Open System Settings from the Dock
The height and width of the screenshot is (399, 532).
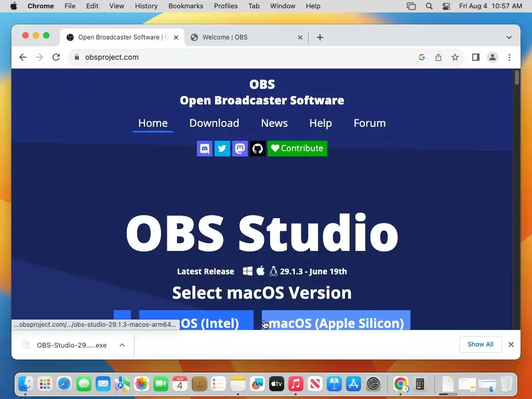click(x=373, y=384)
